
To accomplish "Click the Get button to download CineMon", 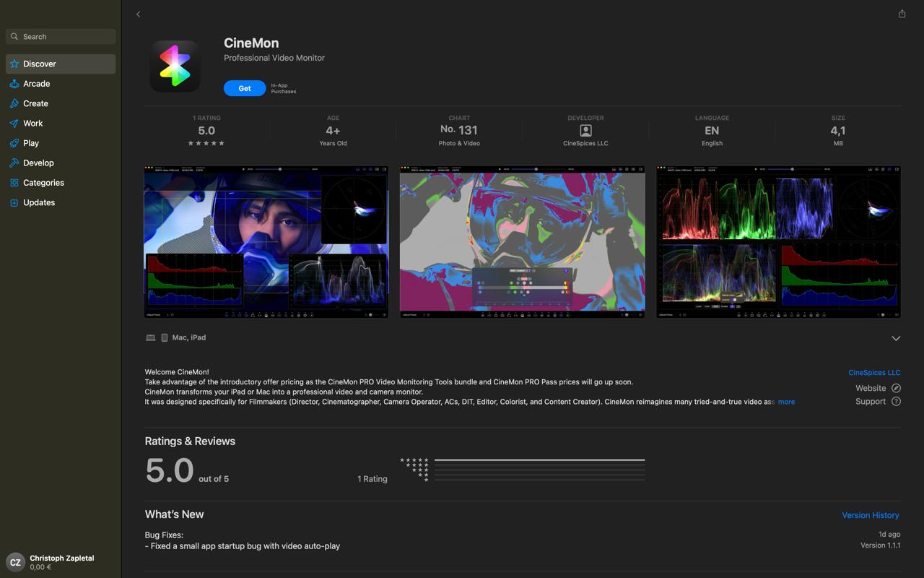I will pyautogui.click(x=245, y=87).
